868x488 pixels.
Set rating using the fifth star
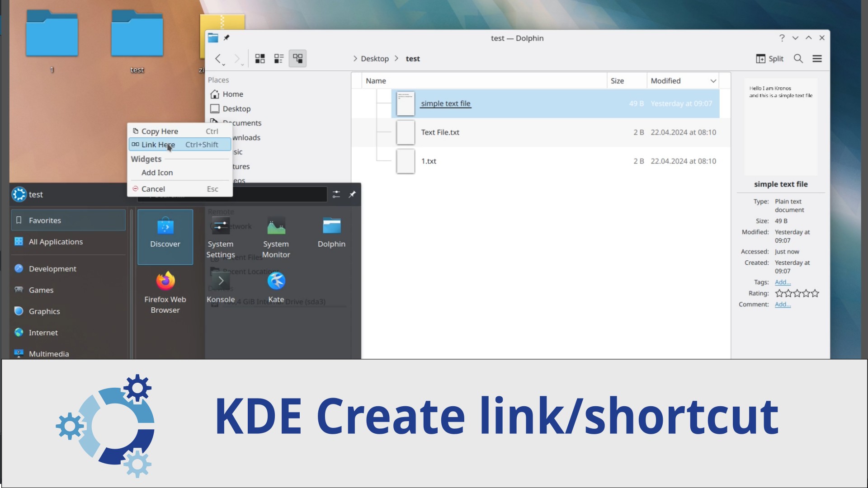[815, 293]
